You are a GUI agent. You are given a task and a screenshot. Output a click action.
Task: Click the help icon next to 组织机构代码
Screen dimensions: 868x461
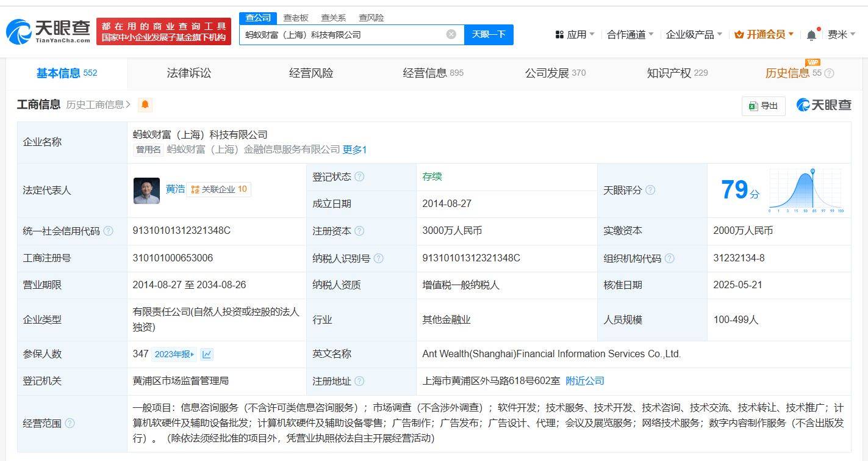point(669,258)
